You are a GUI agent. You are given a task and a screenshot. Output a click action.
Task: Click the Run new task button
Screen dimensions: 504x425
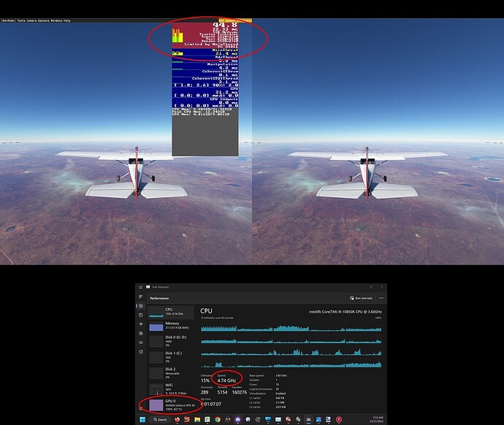coord(361,298)
